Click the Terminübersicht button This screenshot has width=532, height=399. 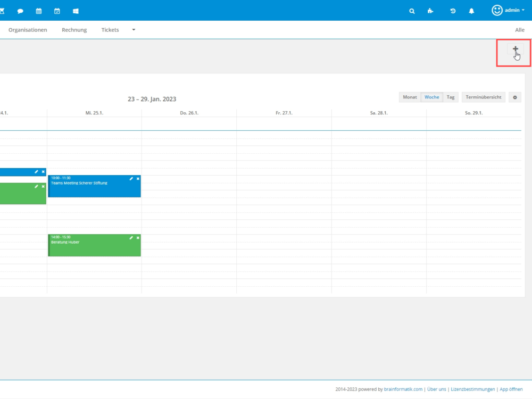tap(483, 97)
